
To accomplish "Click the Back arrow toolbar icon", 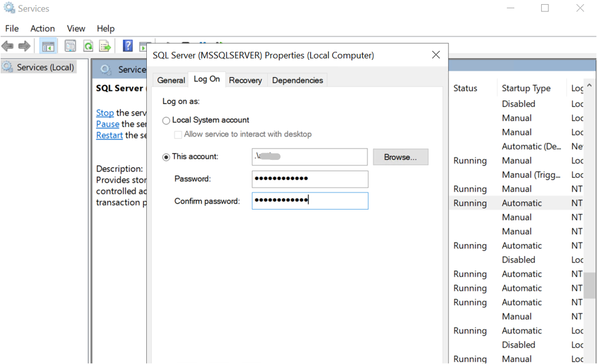I will (8, 47).
